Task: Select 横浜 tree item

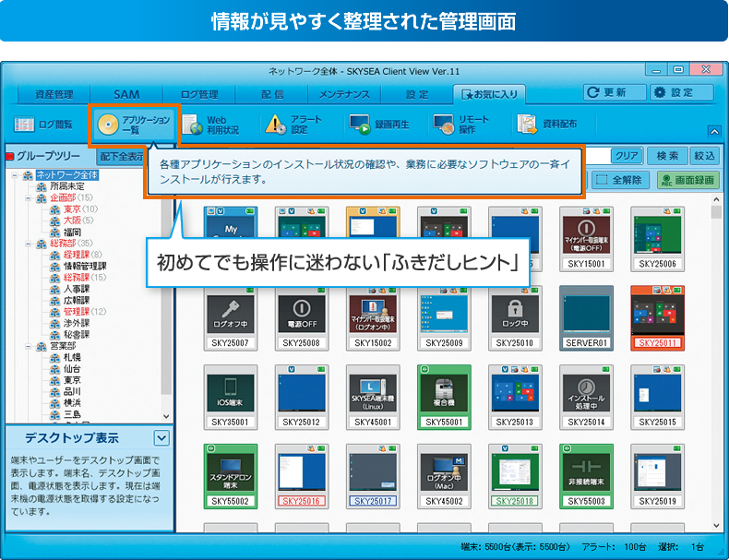Action: point(72,403)
